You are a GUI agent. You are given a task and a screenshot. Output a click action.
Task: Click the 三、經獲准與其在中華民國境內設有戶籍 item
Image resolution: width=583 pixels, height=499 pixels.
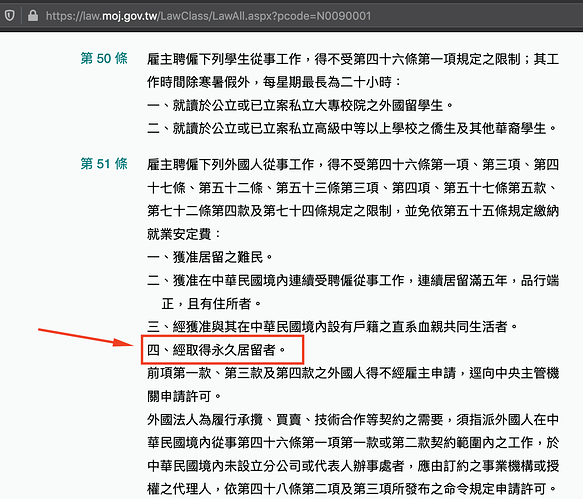point(332,326)
